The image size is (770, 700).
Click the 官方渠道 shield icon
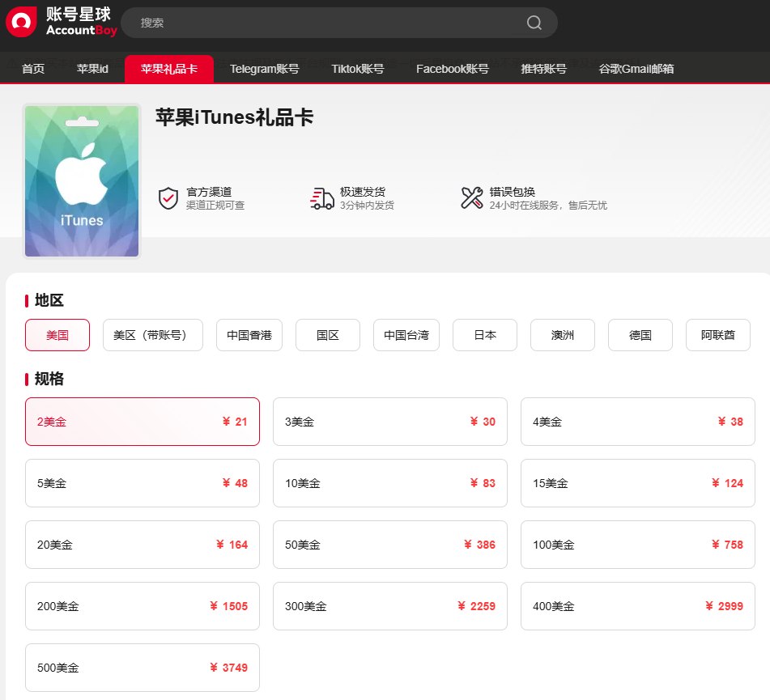168,198
